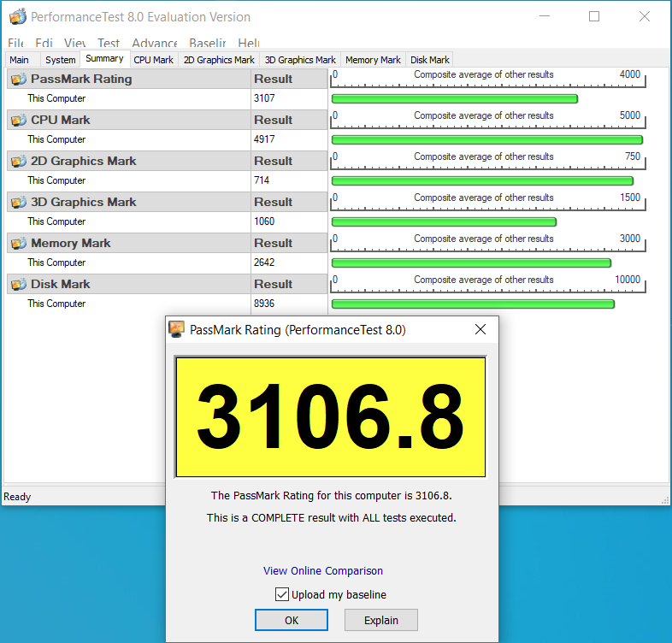
Task: Click the Disk Mark section icon
Action: 19,284
